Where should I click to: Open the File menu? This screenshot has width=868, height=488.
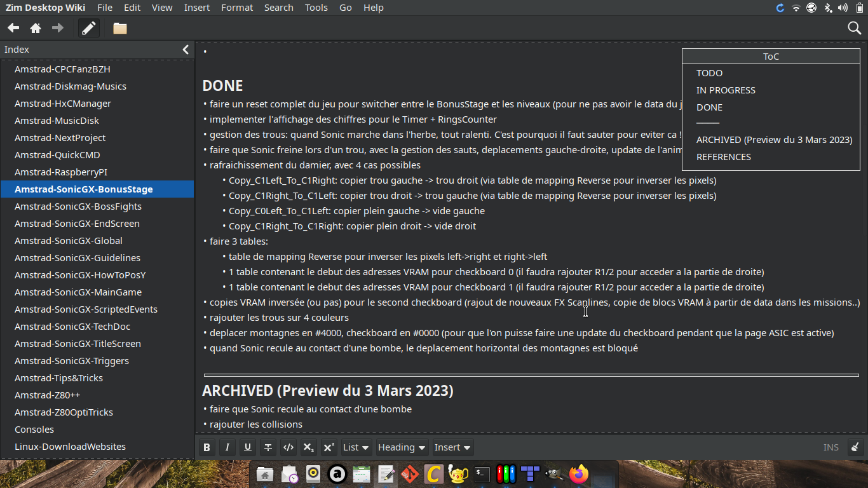click(105, 8)
